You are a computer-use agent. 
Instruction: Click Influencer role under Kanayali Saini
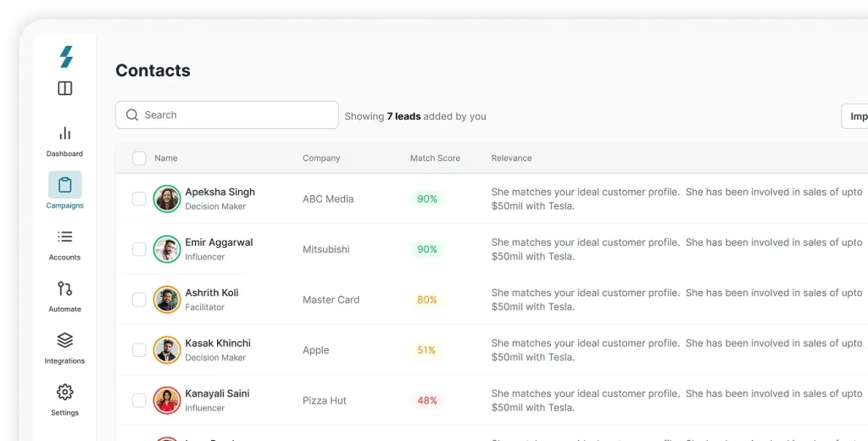[x=205, y=408]
